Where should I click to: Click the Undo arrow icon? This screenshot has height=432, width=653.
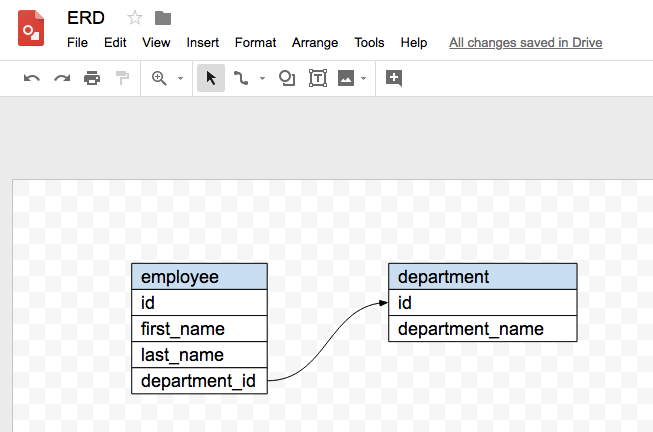pos(32,78)
